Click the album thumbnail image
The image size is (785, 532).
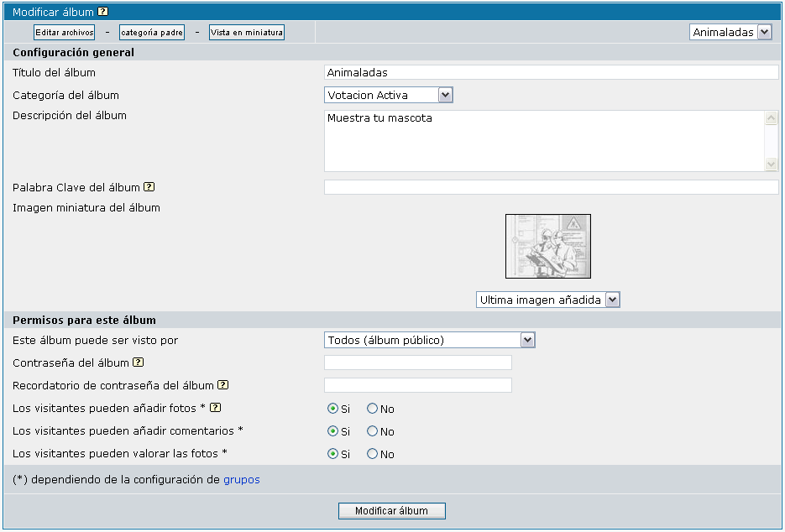[x=547, y=246]
